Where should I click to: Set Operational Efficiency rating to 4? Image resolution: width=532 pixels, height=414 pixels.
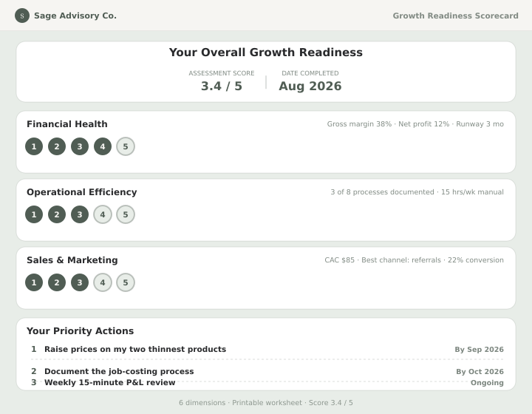(x=103, y=214)
